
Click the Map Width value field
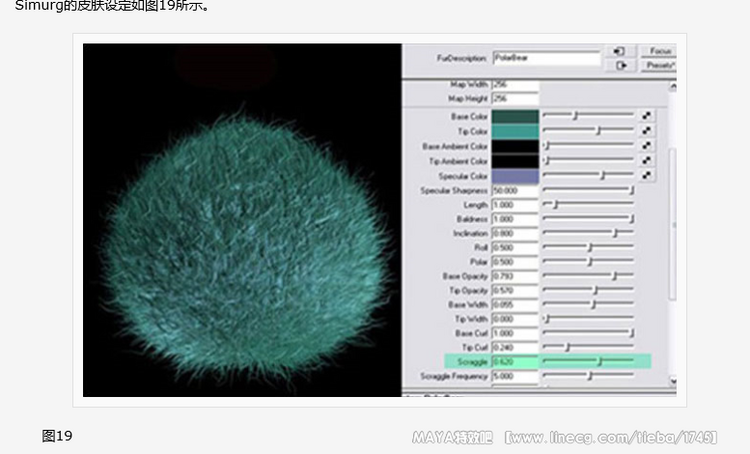(515, 85)
